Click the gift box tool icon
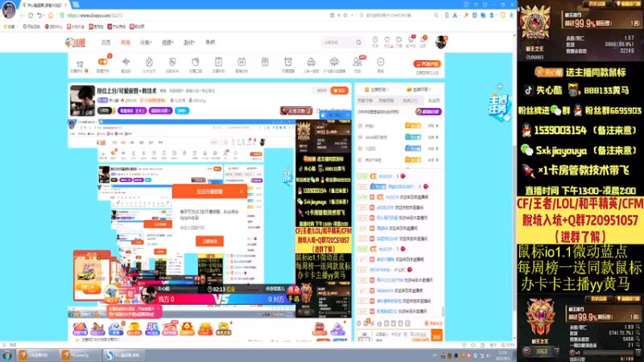 (265, 62)
